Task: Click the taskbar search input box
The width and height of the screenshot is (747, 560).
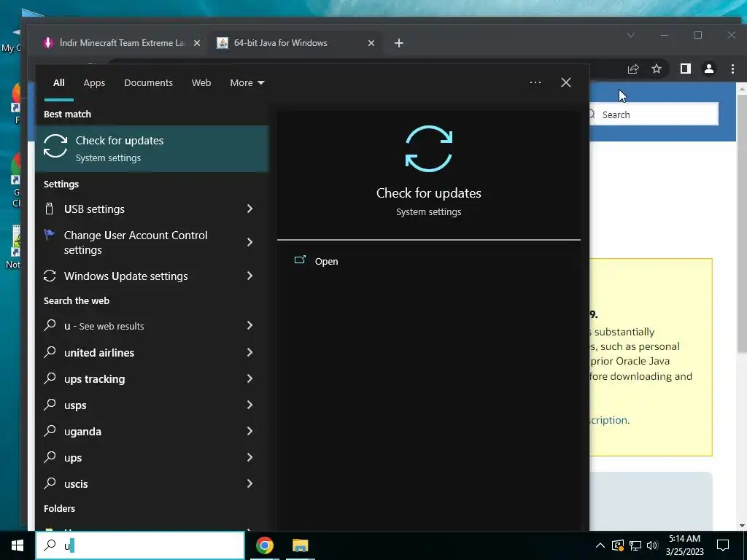Action: coord(140,545)
